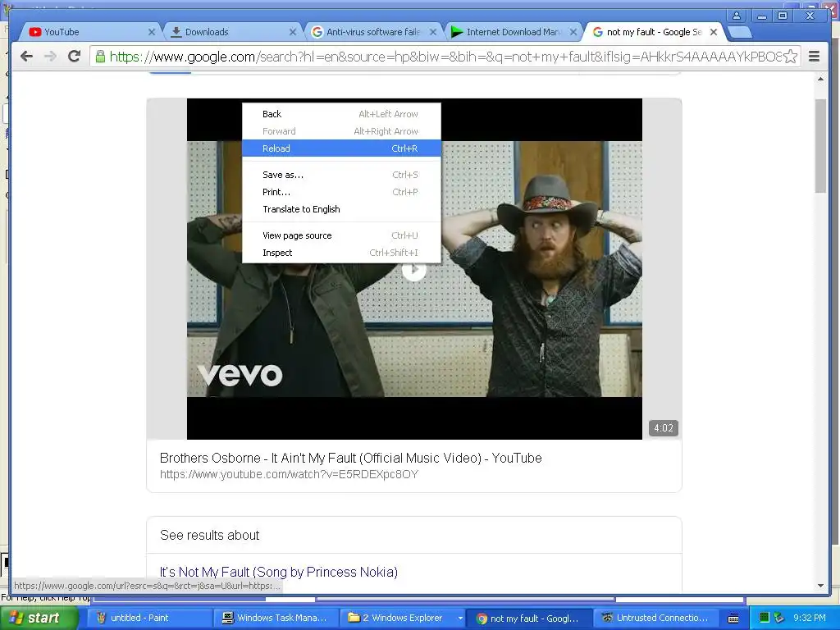
Task: Choose Reload in the context menu
Action: (341, 148)
